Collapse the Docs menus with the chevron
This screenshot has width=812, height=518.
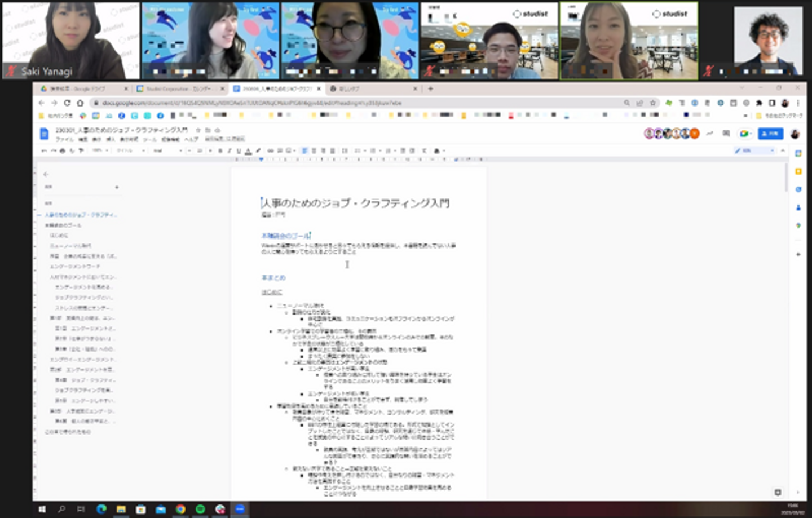pyautogui.click(x=783, y=151)
